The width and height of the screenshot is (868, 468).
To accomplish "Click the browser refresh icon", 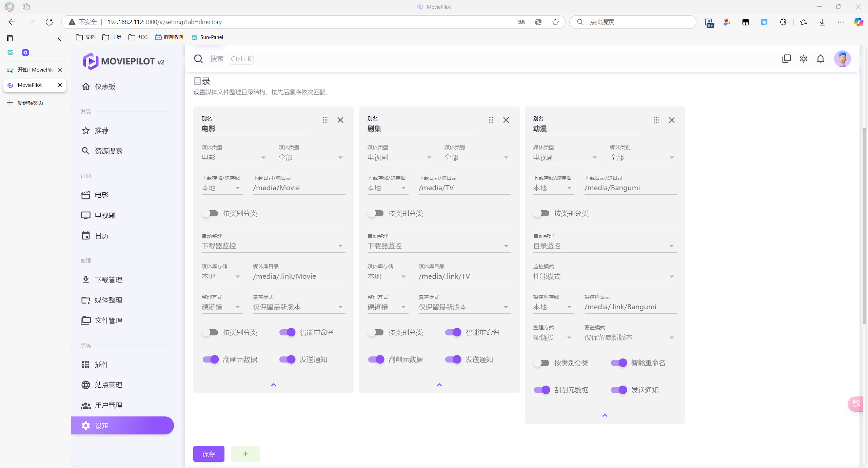I will (x=49, y=22).
